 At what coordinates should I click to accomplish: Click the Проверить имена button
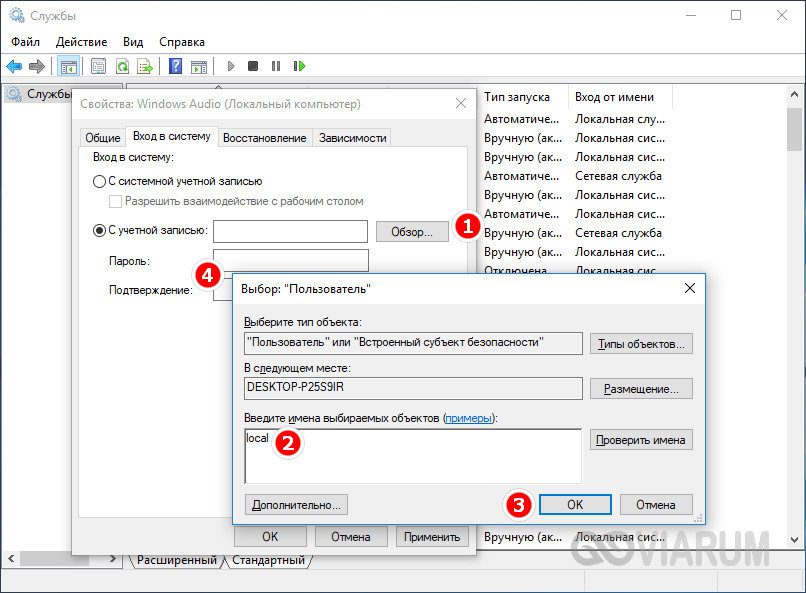pyautogui.click(x=641, y=440)
